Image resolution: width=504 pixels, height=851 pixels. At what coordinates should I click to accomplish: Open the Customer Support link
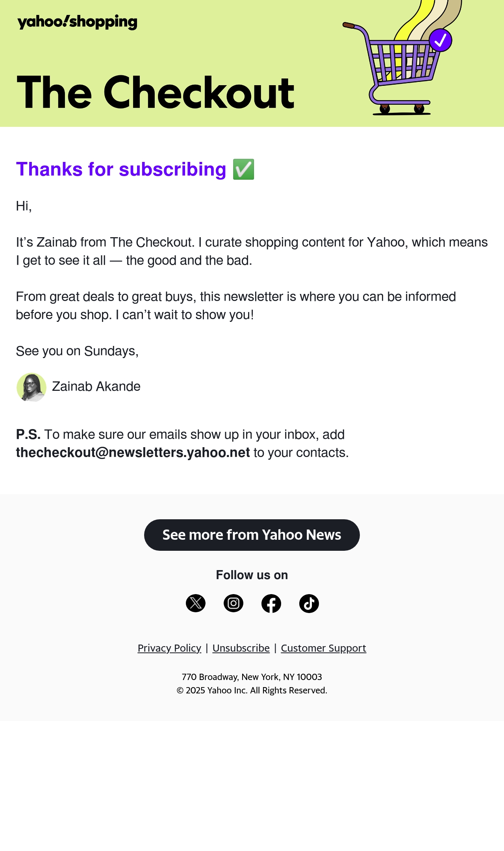(x=324, y=648)
